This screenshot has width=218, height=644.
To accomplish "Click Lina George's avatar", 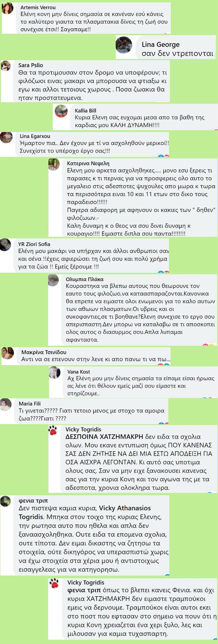I will [124, 45].
